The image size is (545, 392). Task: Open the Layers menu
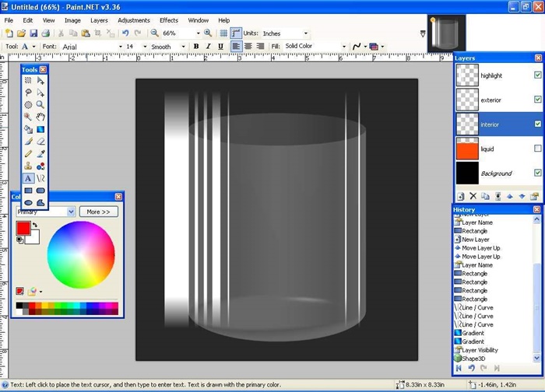point(99,20)
